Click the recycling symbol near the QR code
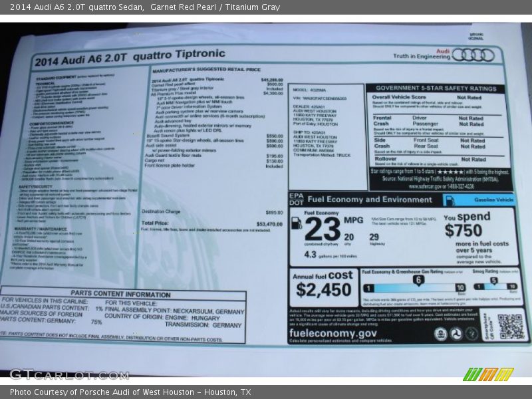Screen dimensions: 532x399 coord(471,334)
